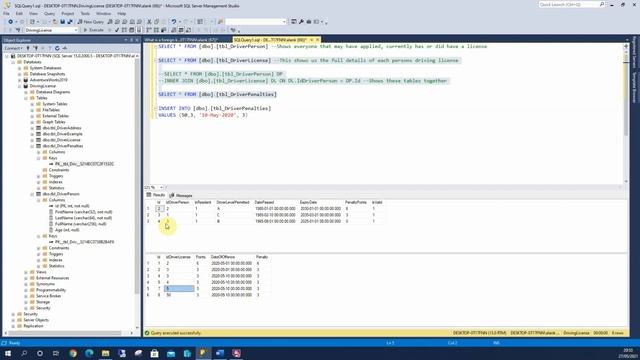Click the 'SELECT * FROM [dbo].[tbl_DriverPenalties]' line
640x360 pixels.
click(x=217, y=94)
